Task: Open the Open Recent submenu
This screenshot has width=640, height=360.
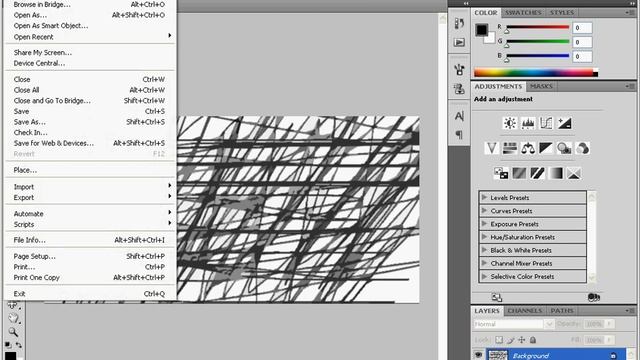Action: tap(90, 37)
